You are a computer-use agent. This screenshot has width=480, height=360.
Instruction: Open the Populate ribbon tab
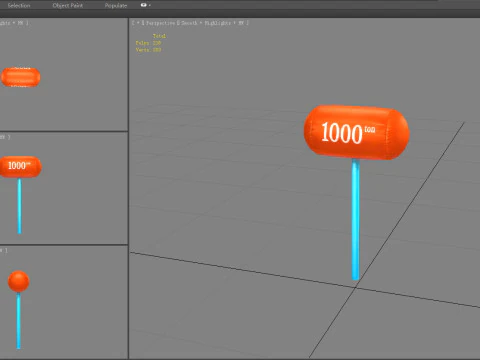116,6
